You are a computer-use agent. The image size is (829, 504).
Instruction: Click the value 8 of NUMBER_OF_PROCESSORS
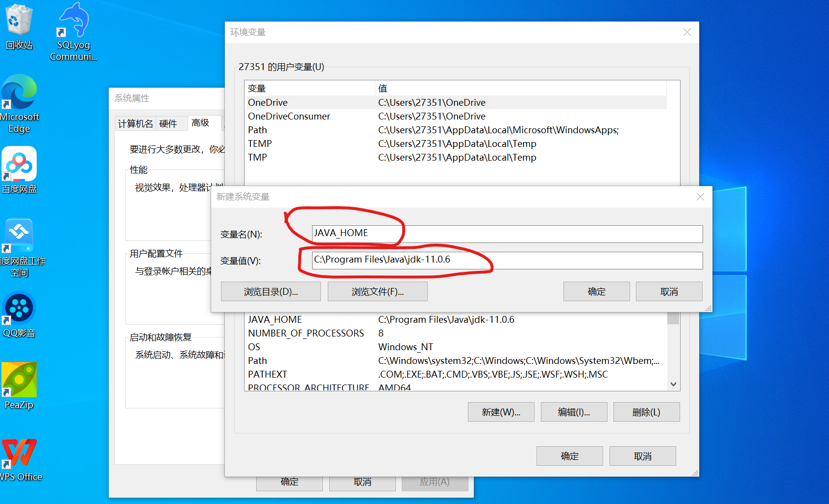click(x=381, y=333)
